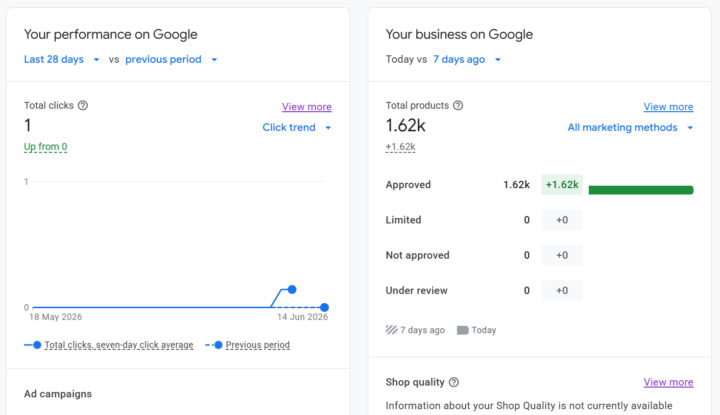Image resolution: width=720 pixels, height=415 pixels.
Task: Click the Approved row label
Action: coord(408,185)
